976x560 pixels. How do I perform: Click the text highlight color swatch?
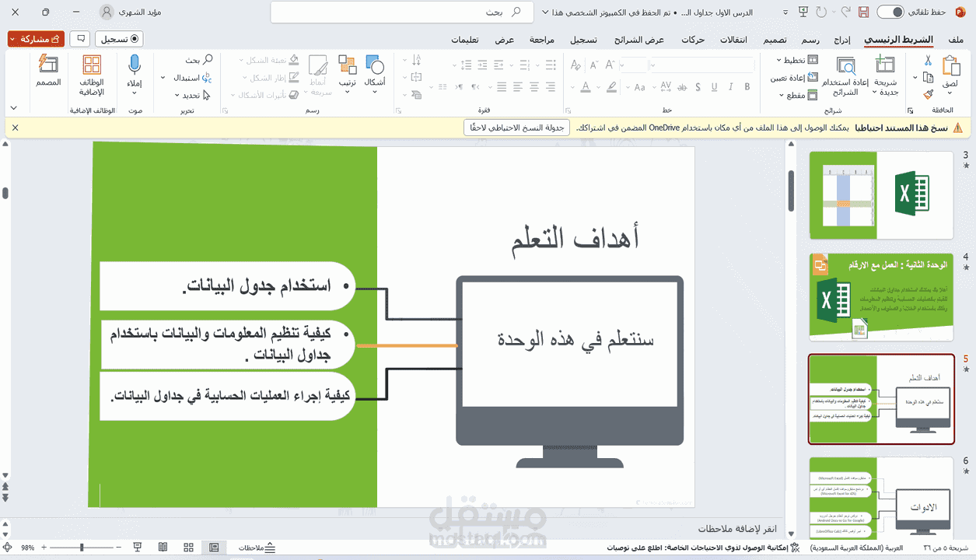[610, 87]
